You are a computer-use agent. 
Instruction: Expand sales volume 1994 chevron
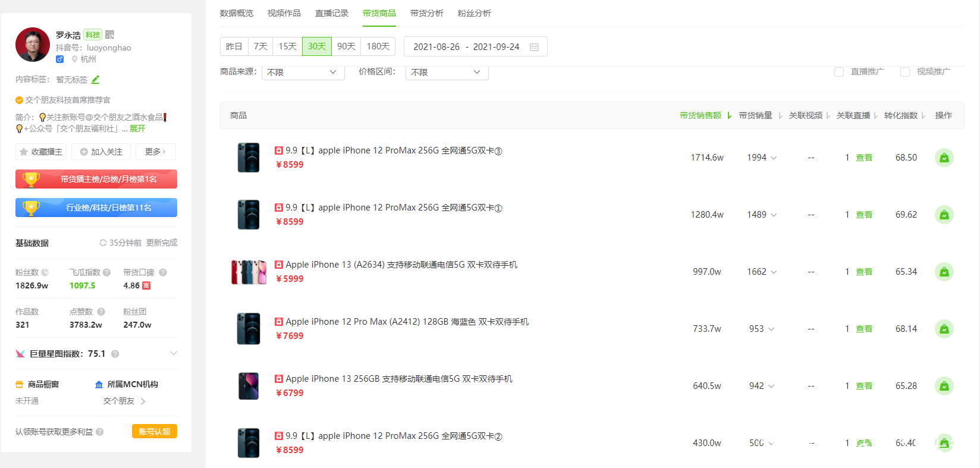(774, 158)
